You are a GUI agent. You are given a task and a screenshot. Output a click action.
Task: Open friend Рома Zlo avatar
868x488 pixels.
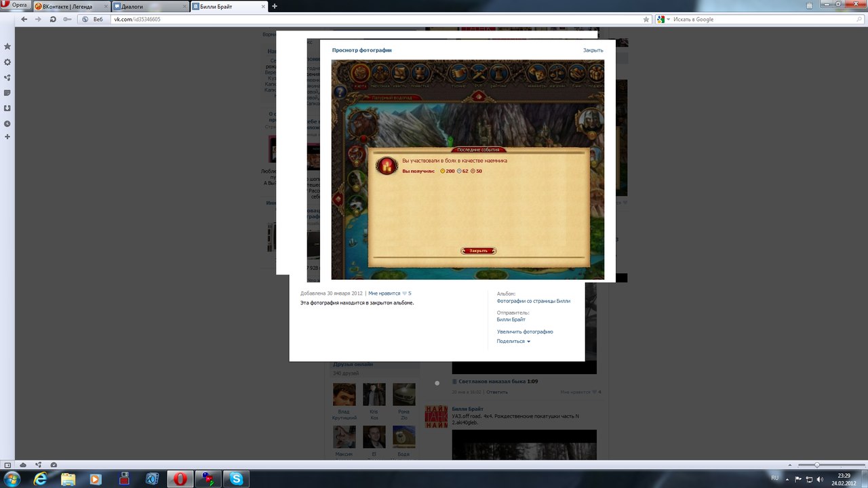point(403,394)
